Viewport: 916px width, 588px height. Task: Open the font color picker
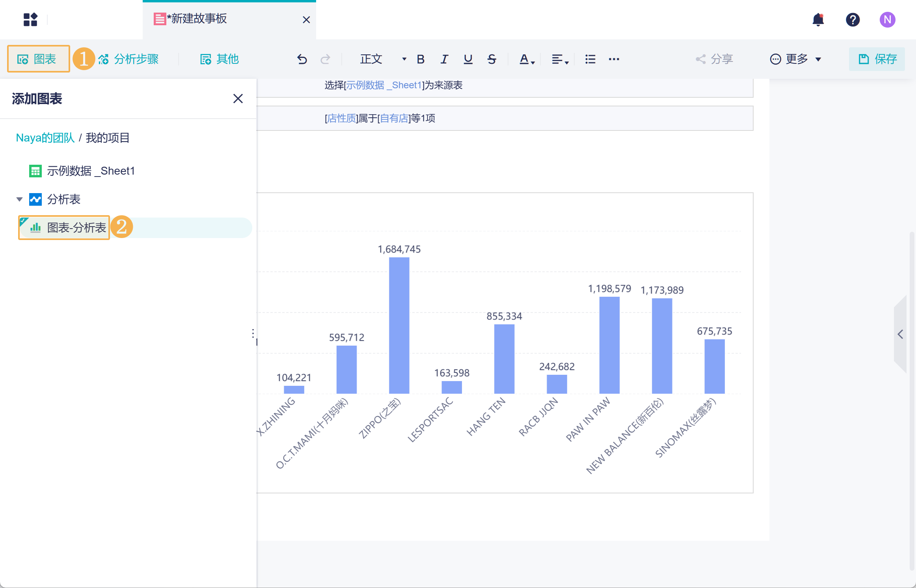[x=527, y=59]
